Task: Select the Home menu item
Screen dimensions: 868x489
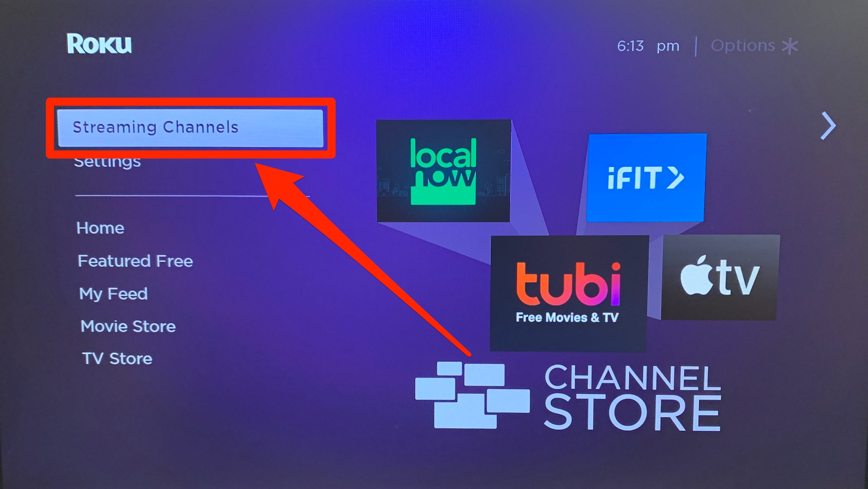Action: (100, 228)
